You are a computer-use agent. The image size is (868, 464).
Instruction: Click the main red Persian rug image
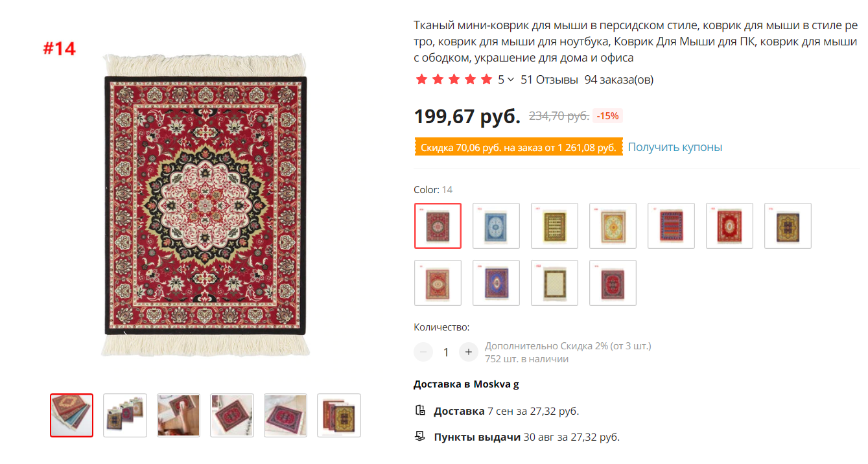click(x=205, y=205)
